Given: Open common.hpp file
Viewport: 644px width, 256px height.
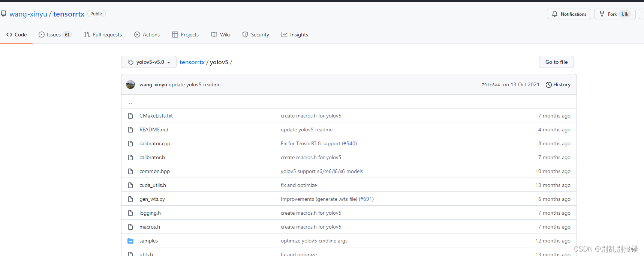Looking at the screenshot, I should (x=154, y=171).
